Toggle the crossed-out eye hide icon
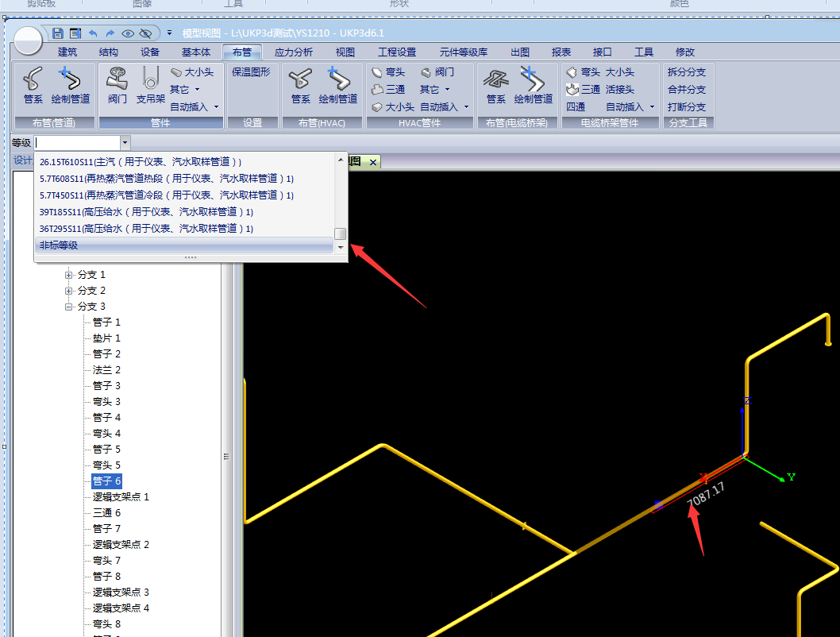This screenshot has width=840, height=637. tap(145, 33)
